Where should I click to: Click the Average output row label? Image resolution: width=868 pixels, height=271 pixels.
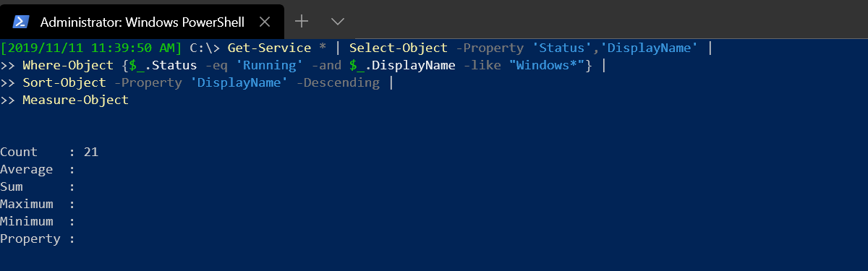[26, 170]
